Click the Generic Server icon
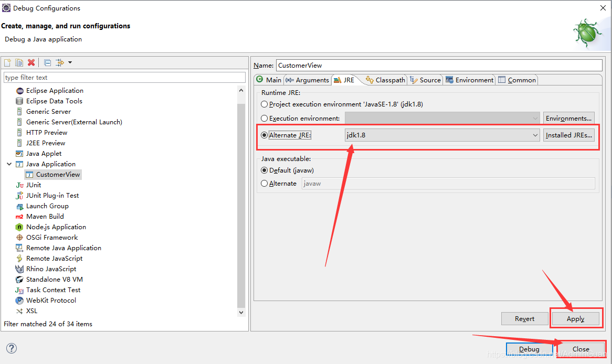Image resolution: width=612 pixels, height=364 pixels. tap(19, 112)
